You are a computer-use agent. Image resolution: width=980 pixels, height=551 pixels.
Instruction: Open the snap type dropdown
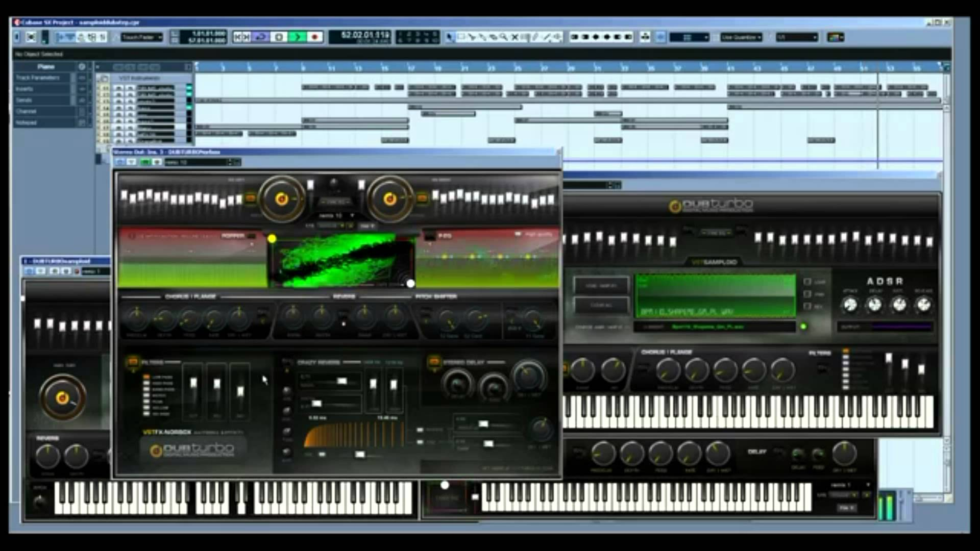pyautogui.click(x=689, y=37)
